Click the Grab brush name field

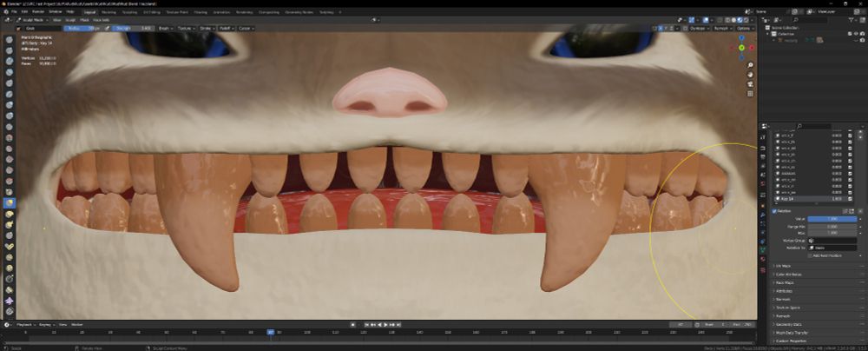coord(42,28)
